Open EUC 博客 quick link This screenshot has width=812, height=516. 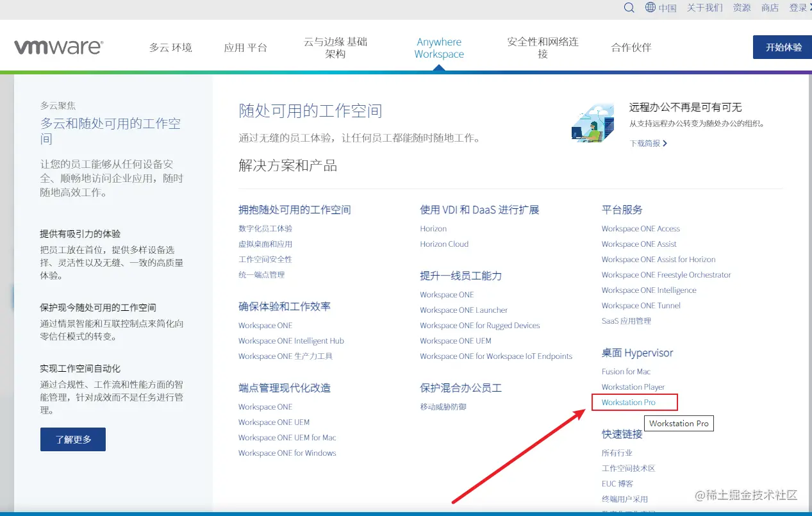coord(618,484)
